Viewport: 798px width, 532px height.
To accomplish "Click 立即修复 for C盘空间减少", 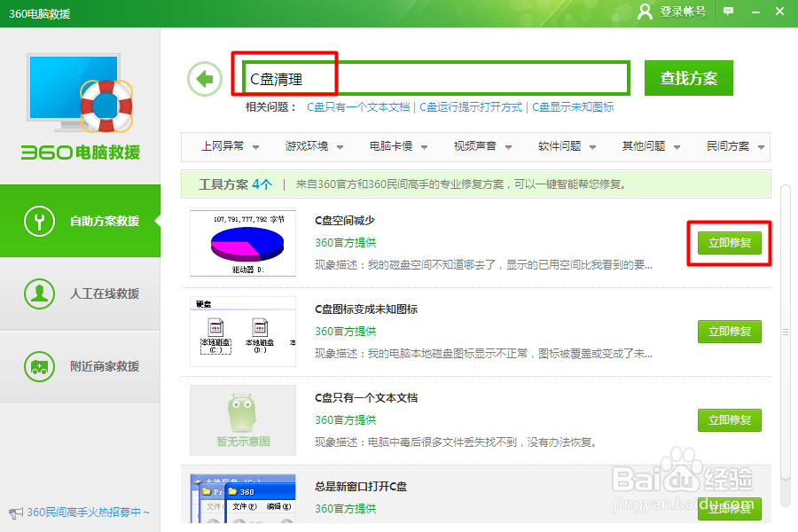I will [729, 242].
